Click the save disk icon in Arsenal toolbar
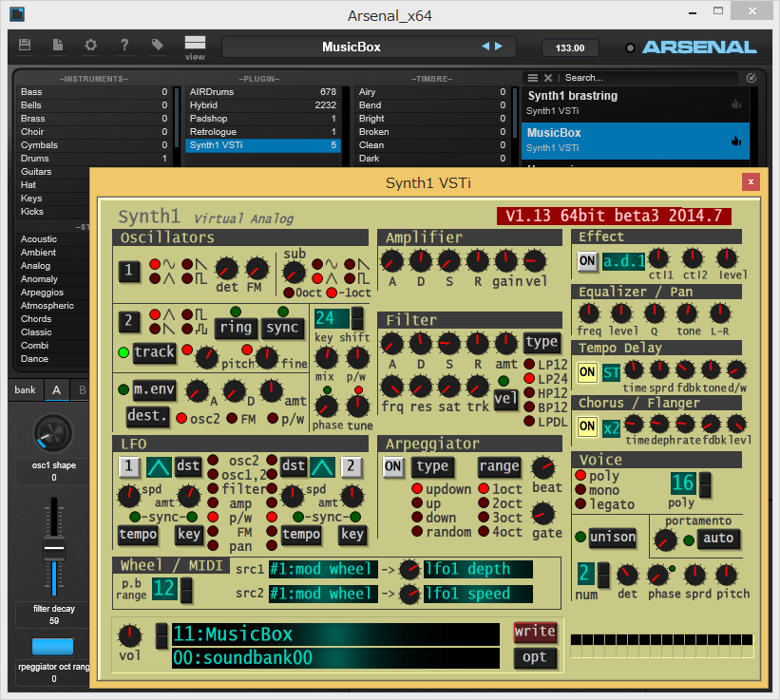The width and height of the screenshot is (780, 700). 25,45
